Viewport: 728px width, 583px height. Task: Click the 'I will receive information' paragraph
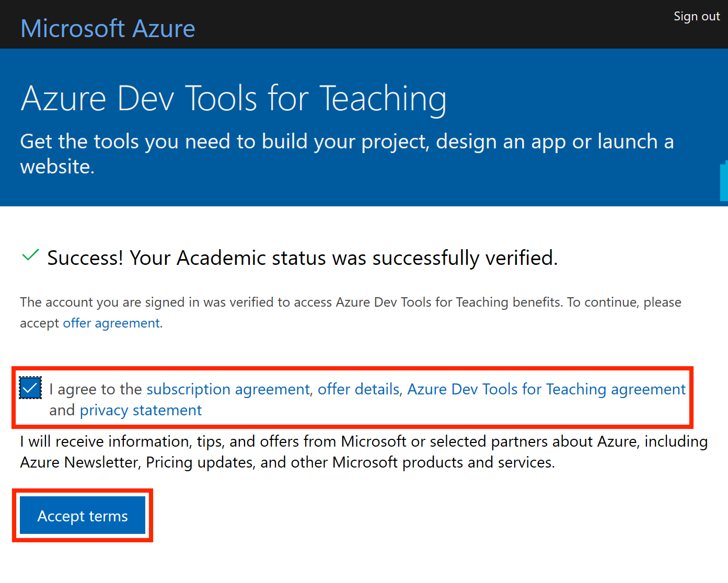[364, 452]
